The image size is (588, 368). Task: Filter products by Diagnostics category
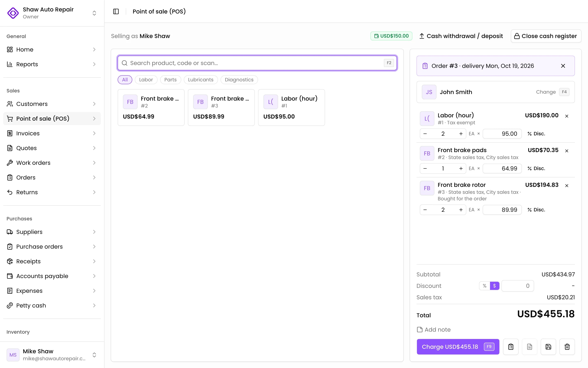(239, 80)
